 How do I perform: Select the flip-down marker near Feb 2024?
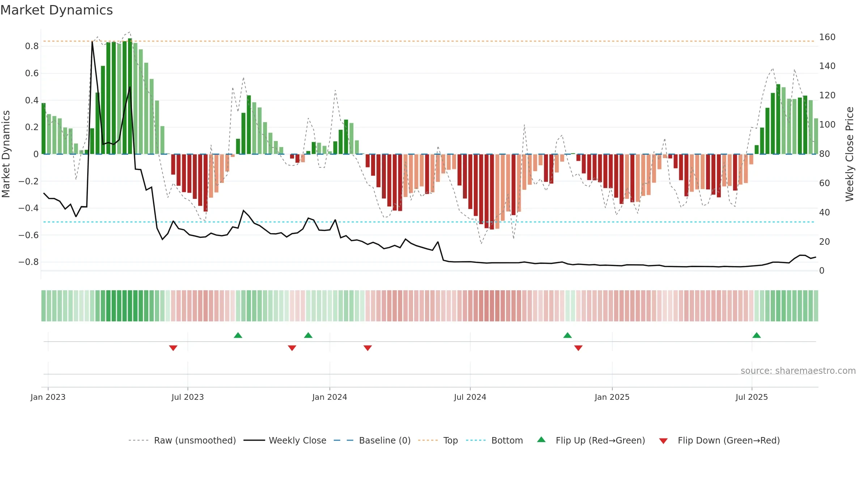coord(368,348)
